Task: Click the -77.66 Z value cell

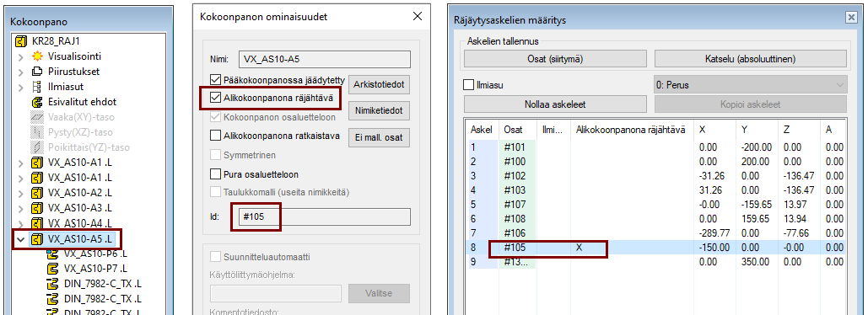Action: (800, 233)
